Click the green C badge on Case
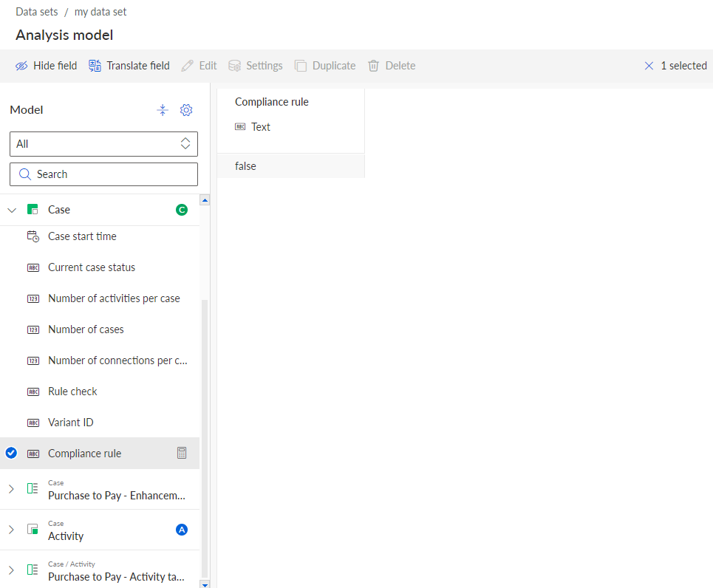 [182, 210]
